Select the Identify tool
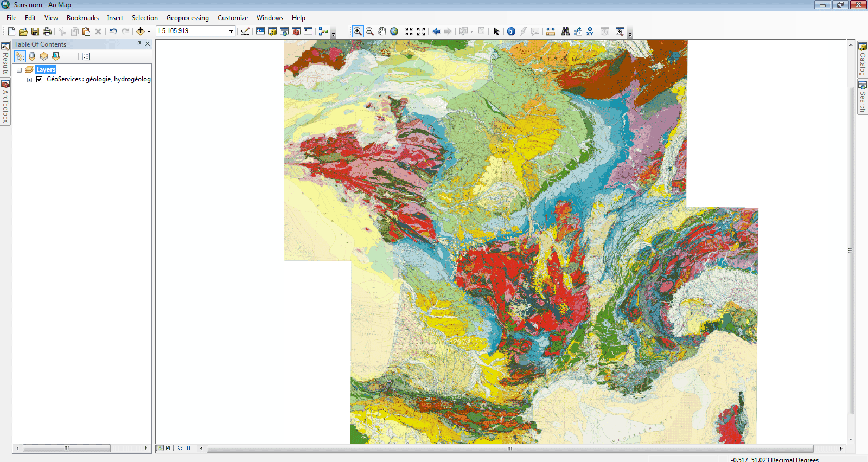 [x=511, y=31]
